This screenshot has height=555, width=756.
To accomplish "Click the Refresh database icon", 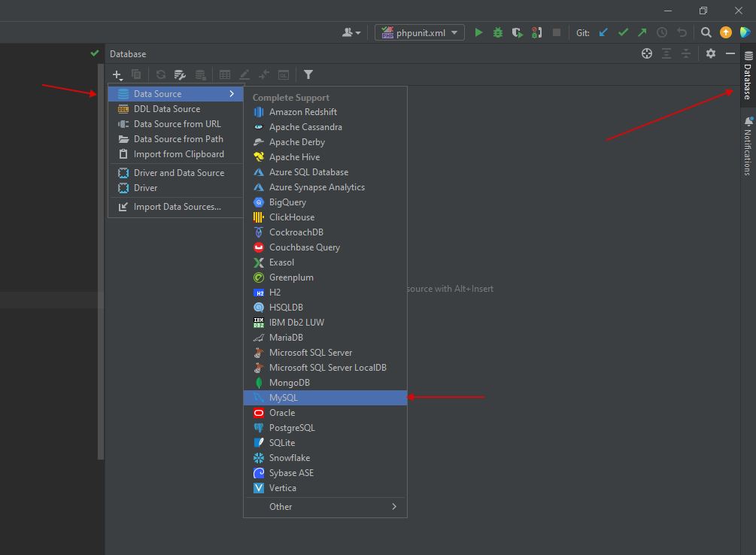I will pos(160,74).
